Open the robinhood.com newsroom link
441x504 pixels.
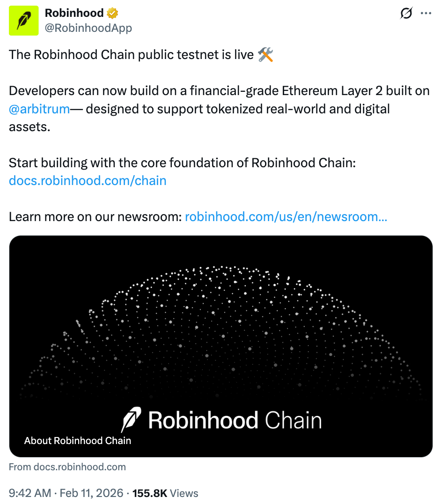(286, 217)
